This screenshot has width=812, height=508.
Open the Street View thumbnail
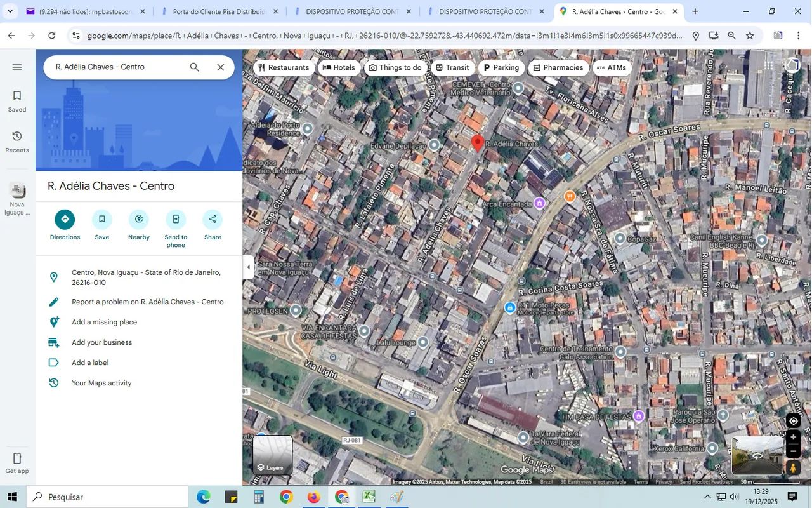tap(757, 455)
